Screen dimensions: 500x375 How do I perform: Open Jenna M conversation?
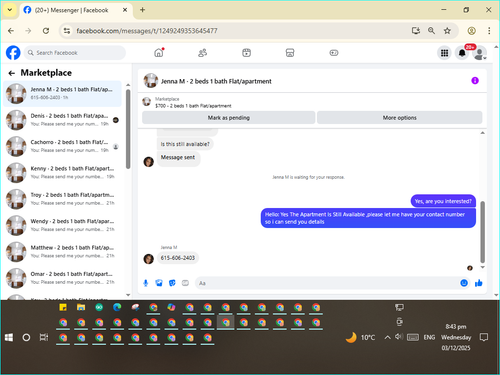click(62, 93)
